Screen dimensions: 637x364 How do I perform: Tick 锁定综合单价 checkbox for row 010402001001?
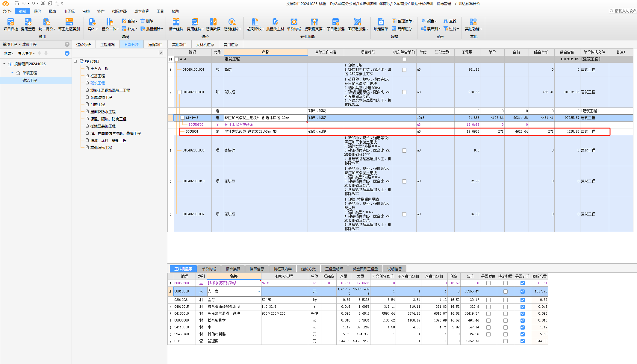pyautogui.click(x=404, y=92)
